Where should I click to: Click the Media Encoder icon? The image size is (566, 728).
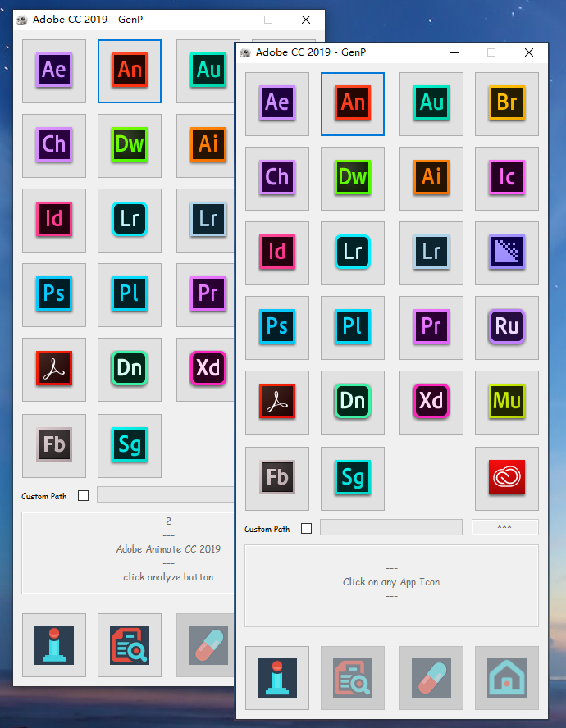tap(507, 253)
